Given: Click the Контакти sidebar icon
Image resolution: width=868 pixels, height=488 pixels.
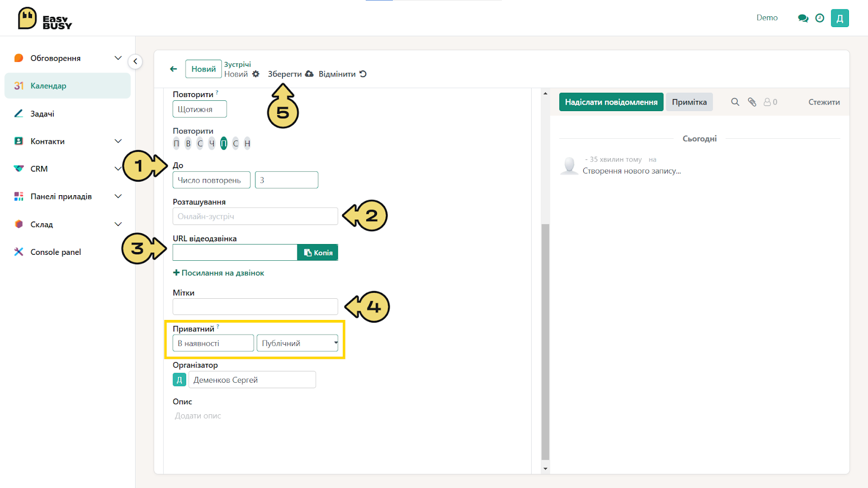Looking at the screenshot, I should coord(18,141).
